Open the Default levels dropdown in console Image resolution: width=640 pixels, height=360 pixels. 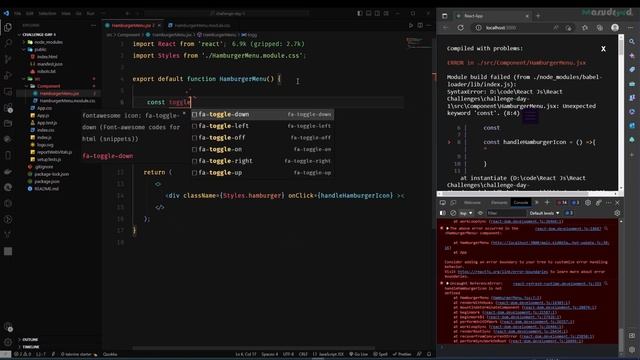tap(544, 213)
